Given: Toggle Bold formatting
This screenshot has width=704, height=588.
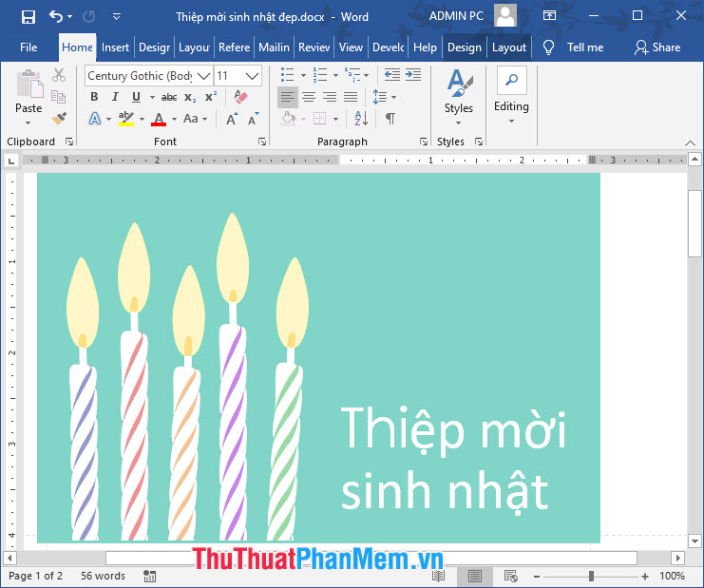Looking at the screenshot, I should pyautogui.click(x=94, y=97).
